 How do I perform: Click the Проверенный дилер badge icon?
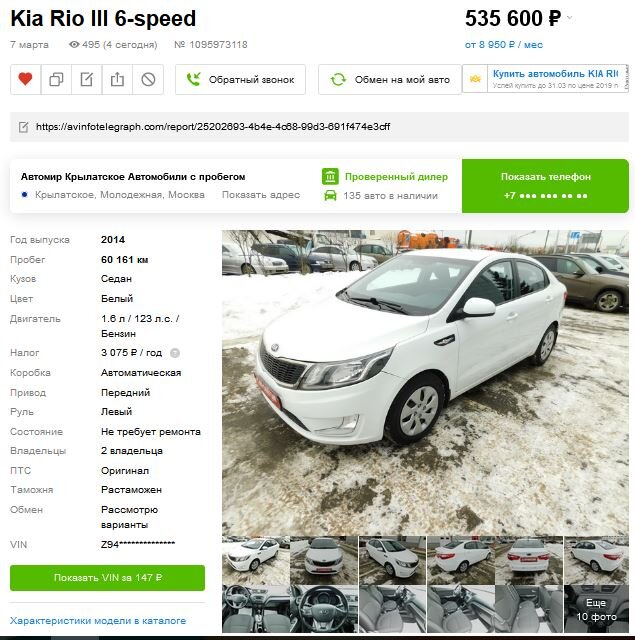coord(330,176)
